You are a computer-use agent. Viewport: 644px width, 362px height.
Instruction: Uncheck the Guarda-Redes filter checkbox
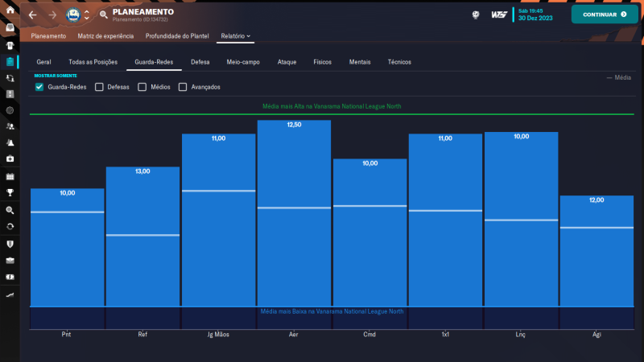click(x=39, y=87)
